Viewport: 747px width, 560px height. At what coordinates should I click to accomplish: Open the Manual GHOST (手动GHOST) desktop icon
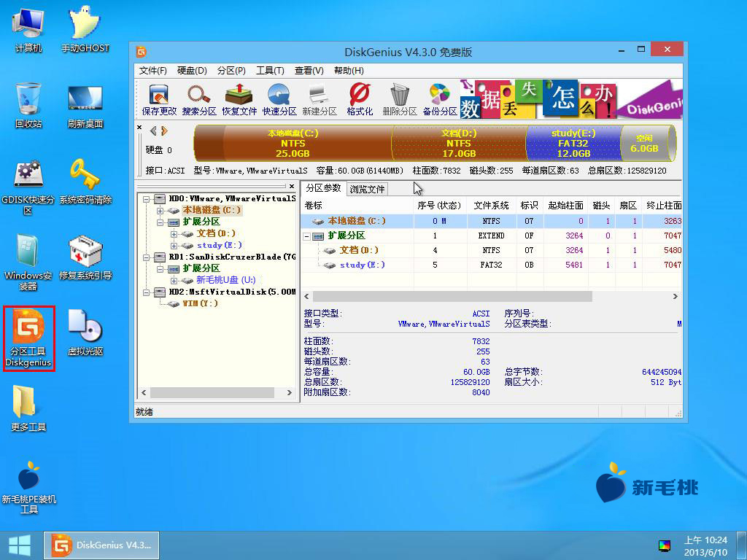[85, 29]
